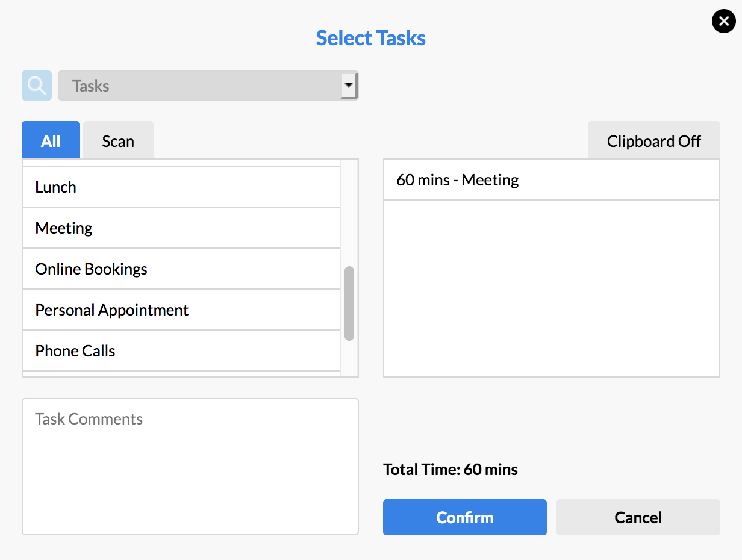
Task: Focus the Task Comments text area
Action: click(x=190, y=467)
